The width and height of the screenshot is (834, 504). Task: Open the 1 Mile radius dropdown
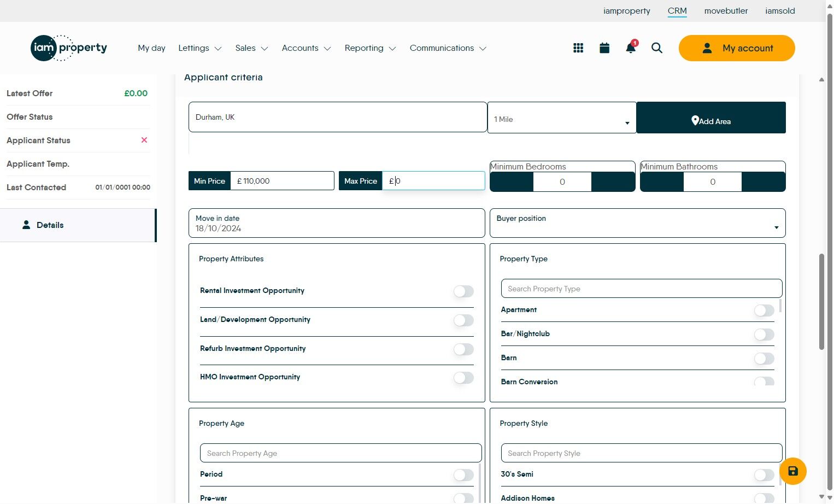coord(561,119)
